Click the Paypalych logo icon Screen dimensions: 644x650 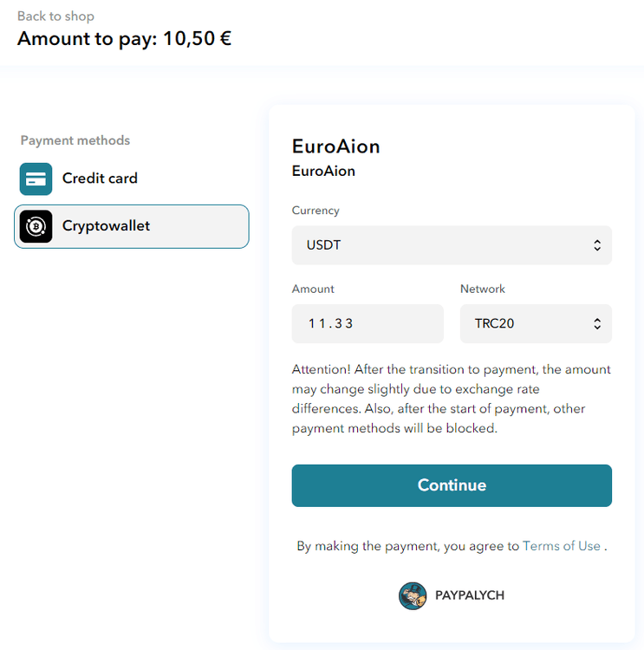[413, 595]
